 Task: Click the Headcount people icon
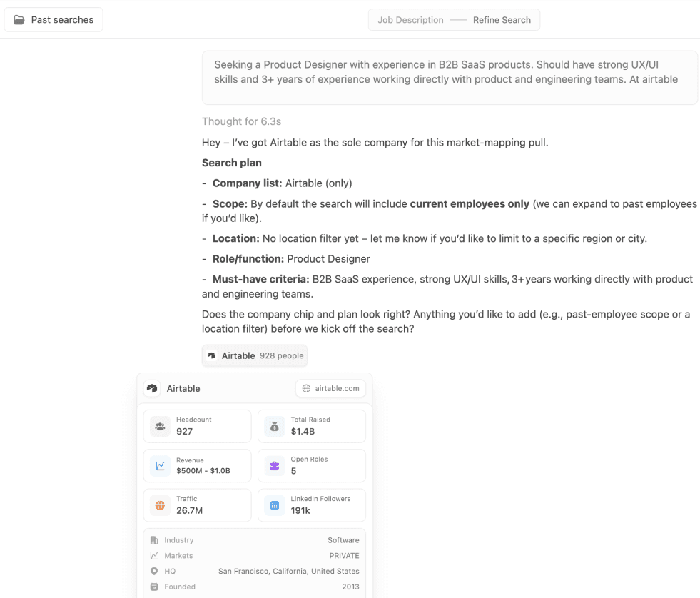160,427
